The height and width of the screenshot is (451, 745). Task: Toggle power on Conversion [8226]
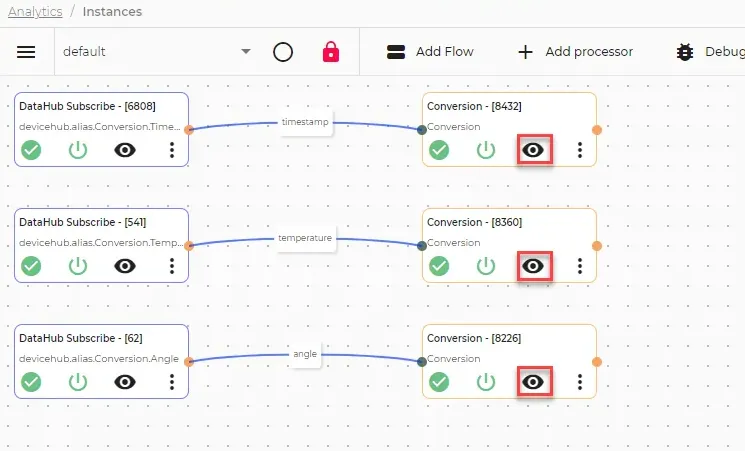[486, 382]
